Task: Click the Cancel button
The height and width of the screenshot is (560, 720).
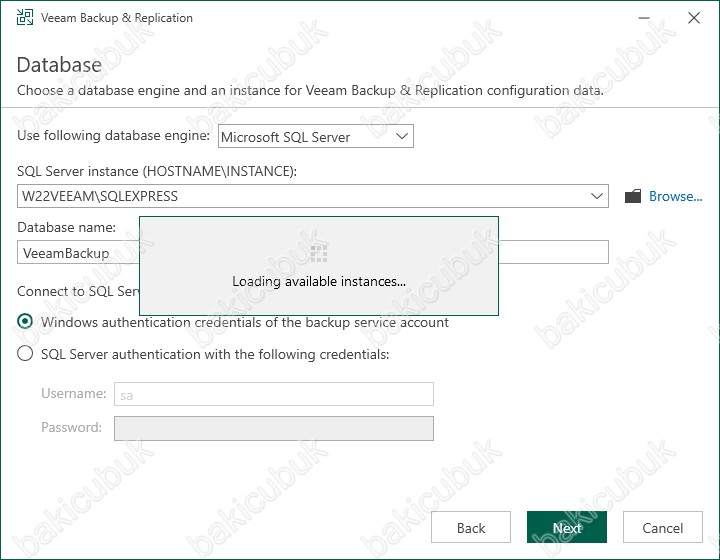Action: (663, 527)
